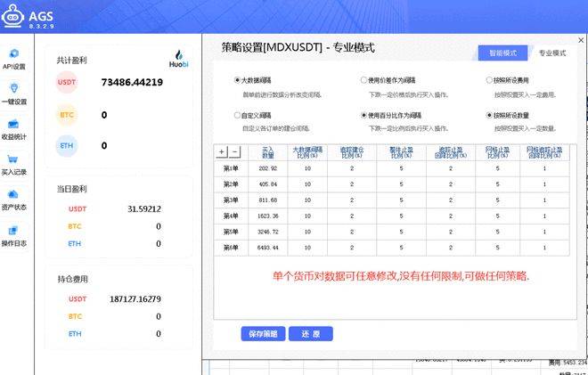The image size is (588, 375).
Task: Remove an order row with the minus button
Action: [x=234, y=152]
